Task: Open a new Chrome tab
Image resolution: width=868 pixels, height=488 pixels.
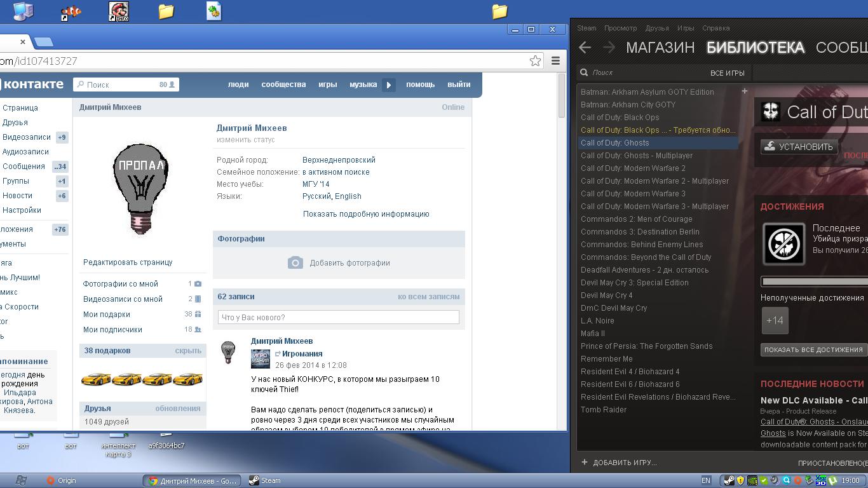Action: click(43, 42)
